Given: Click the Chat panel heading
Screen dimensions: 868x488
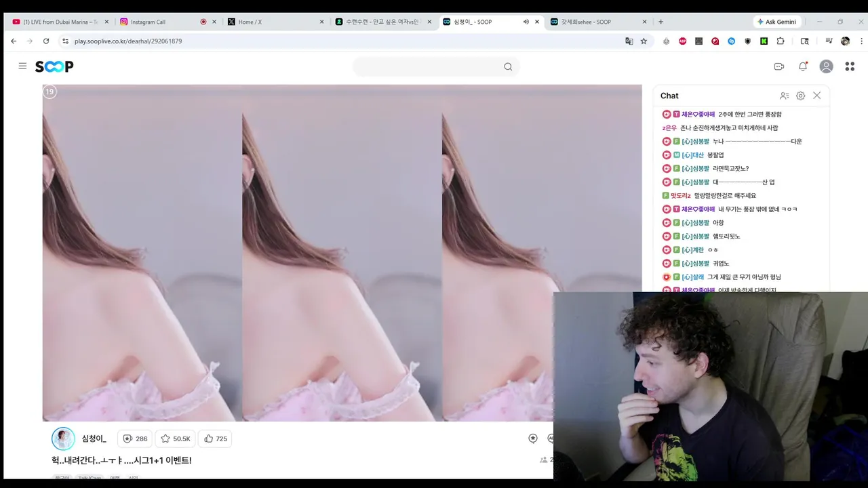Looking at the screenshot, I should pyautogui.click(x=669, y=96).
